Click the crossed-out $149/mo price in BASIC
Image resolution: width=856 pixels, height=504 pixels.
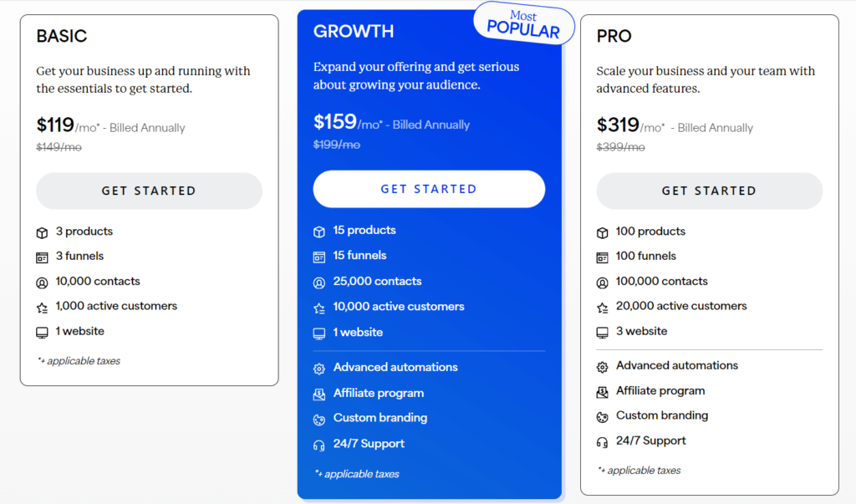click(x=58, y=147)
